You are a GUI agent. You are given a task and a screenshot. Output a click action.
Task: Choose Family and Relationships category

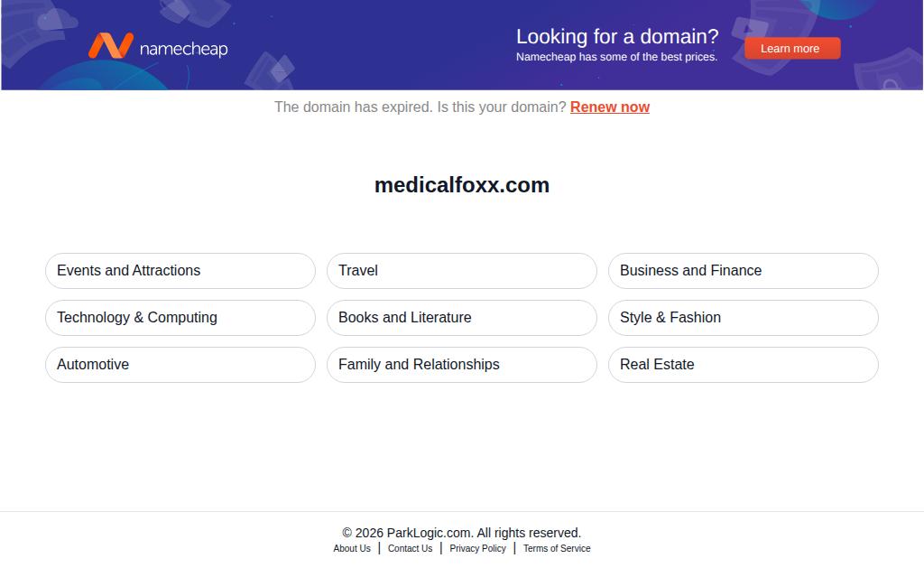point(462,365)
